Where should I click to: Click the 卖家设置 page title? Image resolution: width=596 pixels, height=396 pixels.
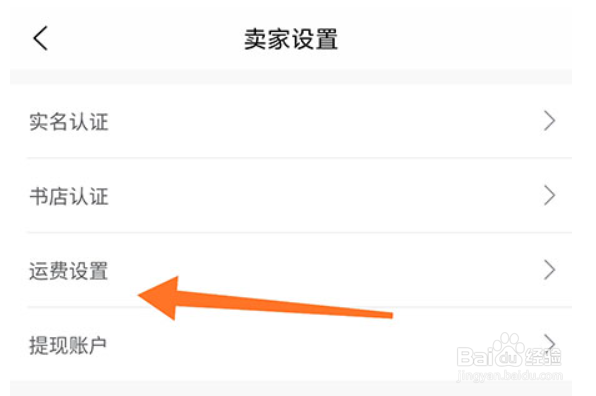[x=291, y=39]
